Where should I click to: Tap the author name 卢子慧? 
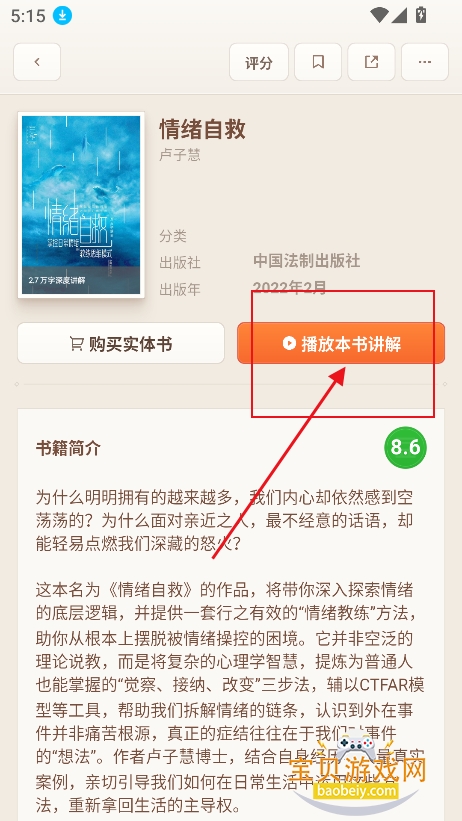click(180, 155)
